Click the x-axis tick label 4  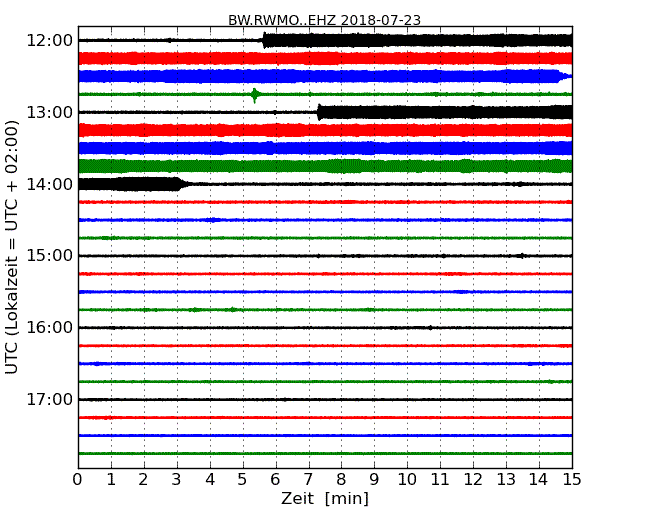(x=210, y=480)
